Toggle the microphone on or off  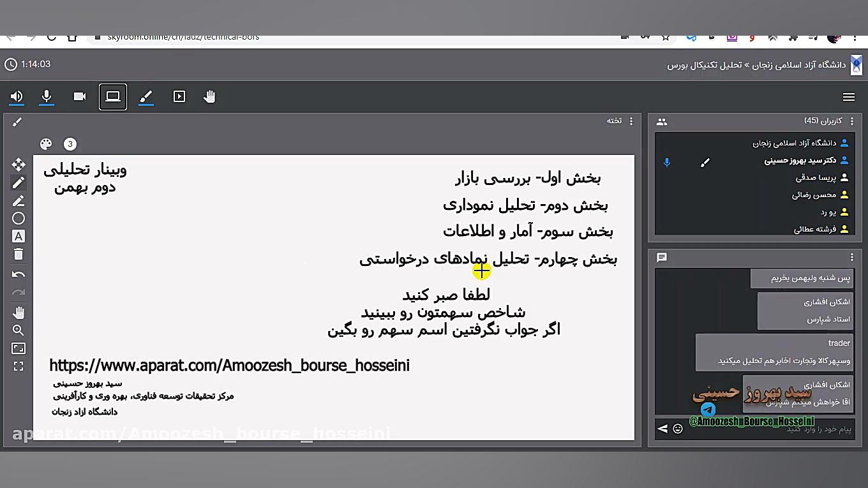pos(47,96)
